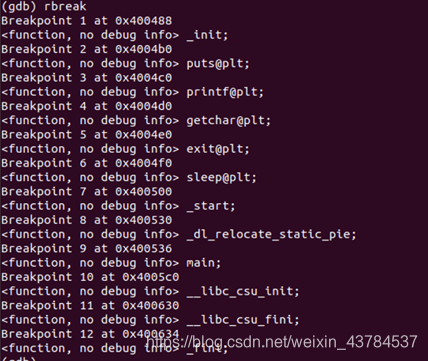Viewport: 428px width, 361px height.
Task: Select the address 0x400630
Action: pyautogui.click(x=151, y=306)
